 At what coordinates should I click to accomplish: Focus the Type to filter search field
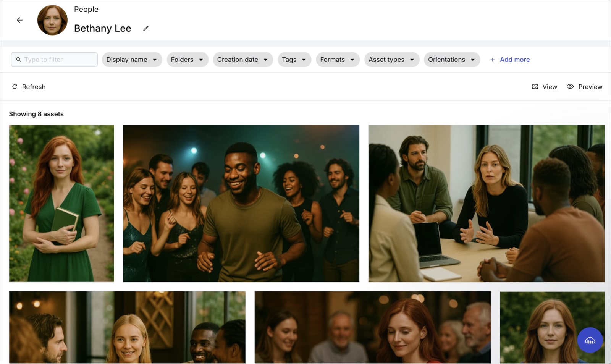point(54,60)
